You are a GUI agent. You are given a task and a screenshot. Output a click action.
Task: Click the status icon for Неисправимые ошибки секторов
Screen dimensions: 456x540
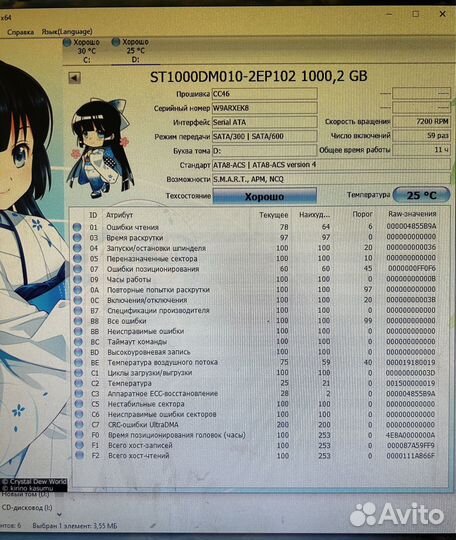79,414
